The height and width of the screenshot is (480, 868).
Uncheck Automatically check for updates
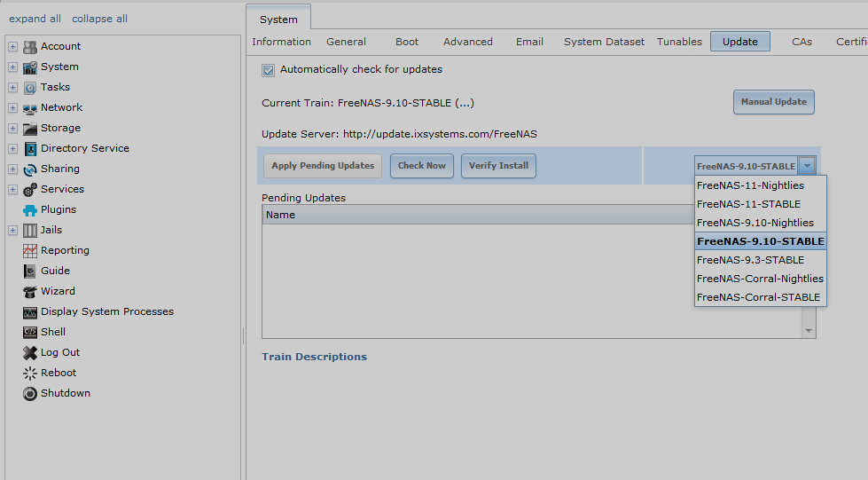click(x=269, y=70)
